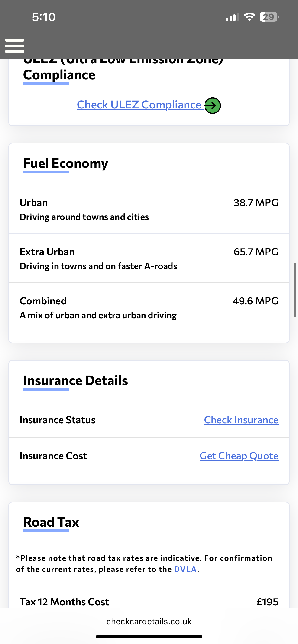The width and height of the screenshot is (298, 644).
Task: Tap the Road Tax heading
Action: click(51, 522)
